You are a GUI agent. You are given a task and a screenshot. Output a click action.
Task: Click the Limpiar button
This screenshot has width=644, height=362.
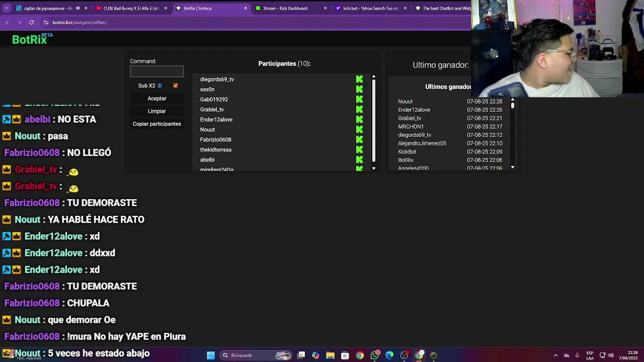point(157,111)
